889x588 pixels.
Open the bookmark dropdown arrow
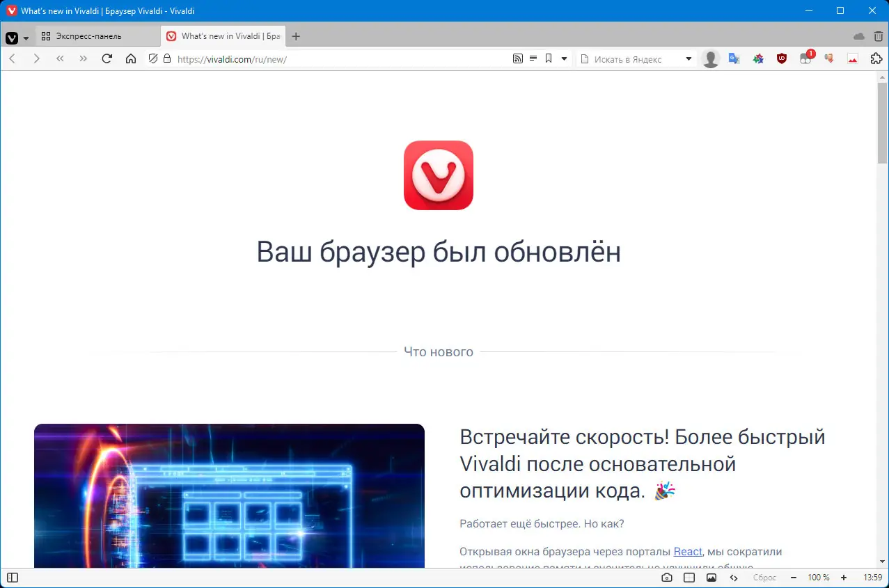pos(562,59)
